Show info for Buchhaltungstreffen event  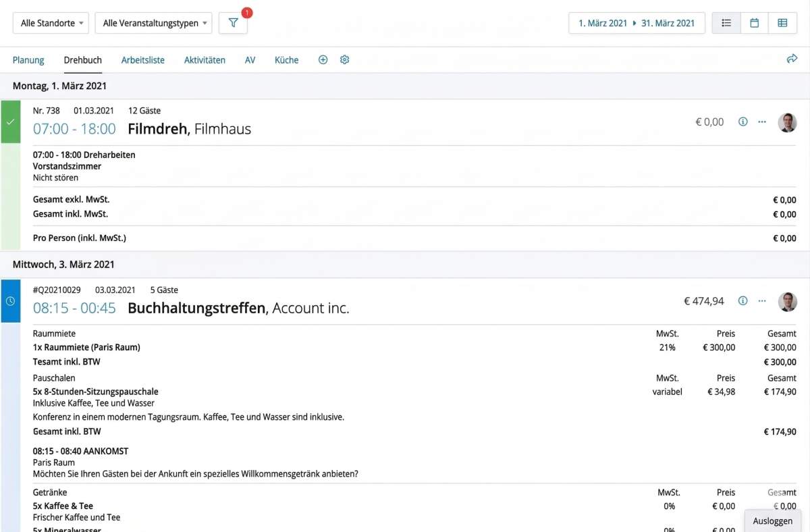point(742,301)
